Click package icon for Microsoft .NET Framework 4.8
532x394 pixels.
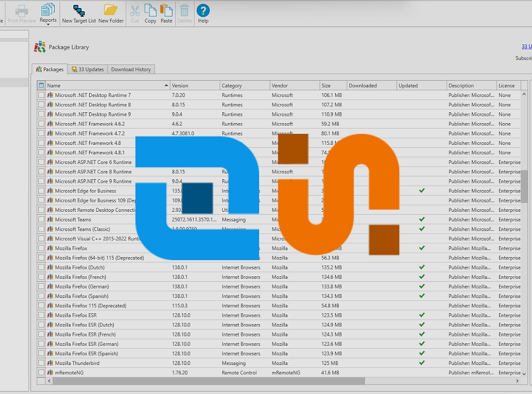(50, 143)
